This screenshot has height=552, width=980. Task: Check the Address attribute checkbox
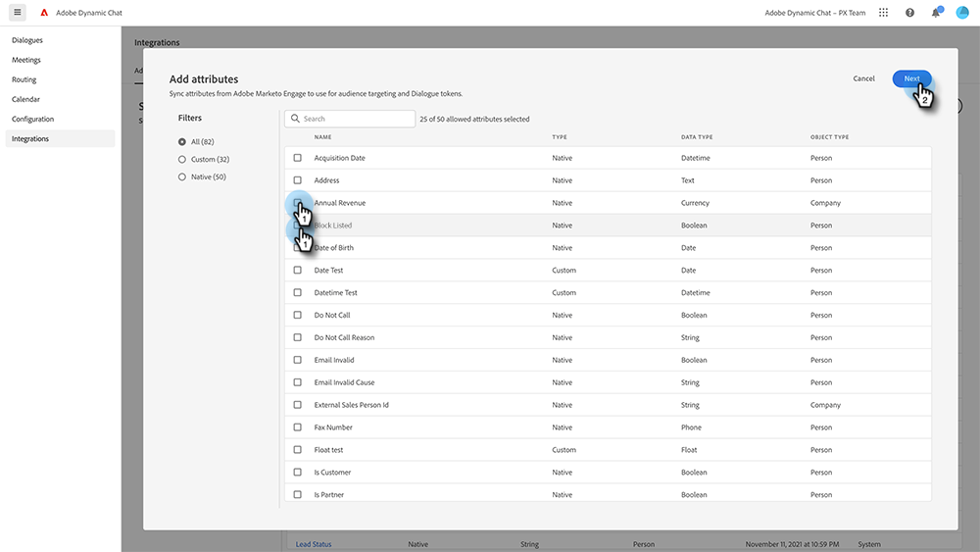[x=298, y=180]
